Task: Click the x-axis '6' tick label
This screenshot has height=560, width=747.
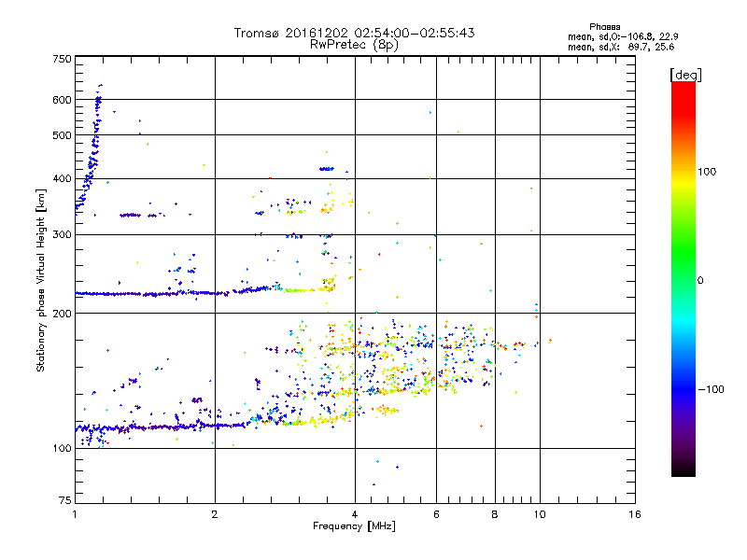Action: 436,514
